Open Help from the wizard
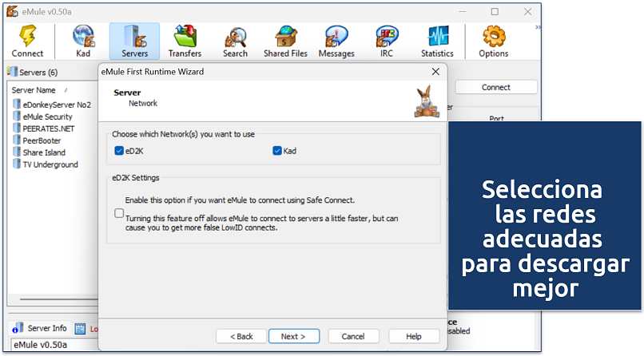This screenshot has width=644, height=356. (414, 336)
